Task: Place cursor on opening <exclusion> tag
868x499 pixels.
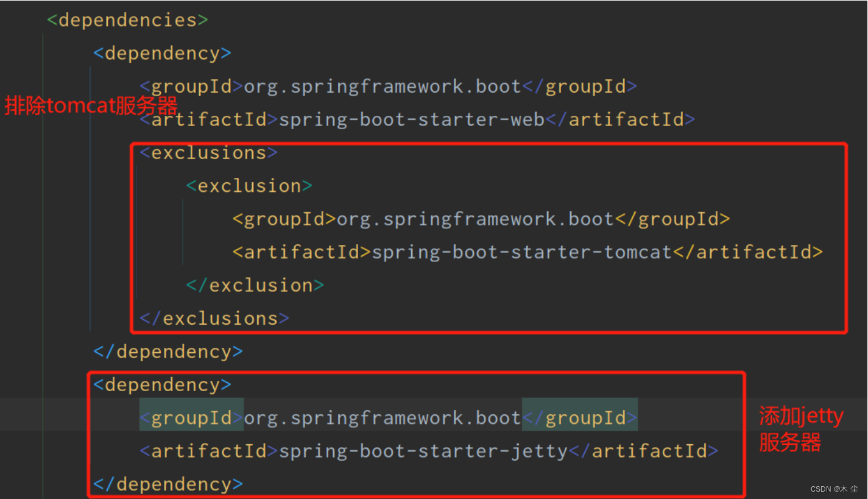Action: pyautogui.click(x=249, y=186)
